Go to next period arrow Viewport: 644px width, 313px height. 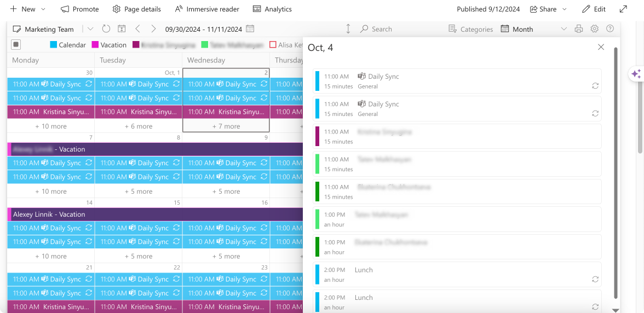tap(153, 28)
